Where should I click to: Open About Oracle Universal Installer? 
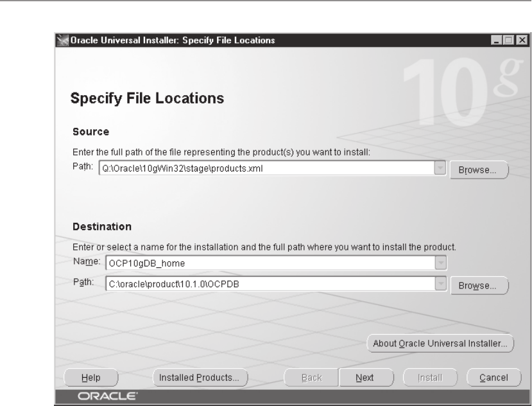point(440,344)
